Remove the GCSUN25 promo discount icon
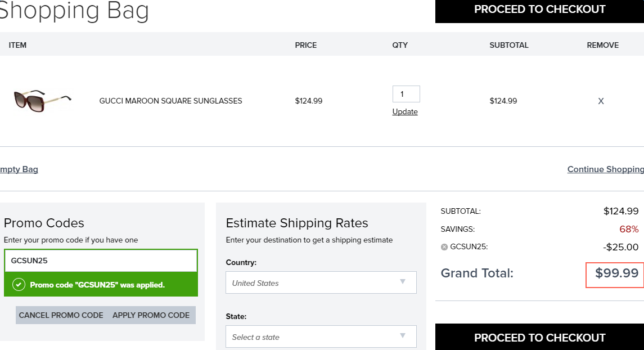This screenshot has height=350, width=644. pos(444,247)
